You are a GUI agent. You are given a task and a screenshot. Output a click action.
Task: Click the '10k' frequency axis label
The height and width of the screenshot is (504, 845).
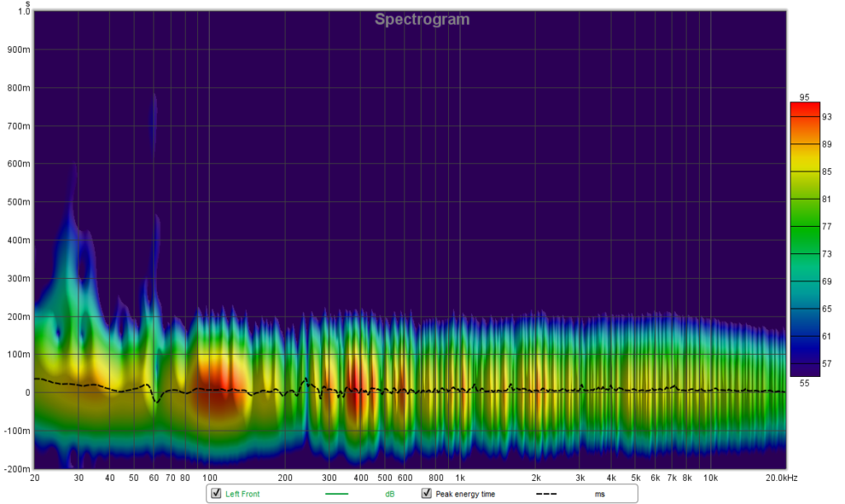click(x=710, y=478)
